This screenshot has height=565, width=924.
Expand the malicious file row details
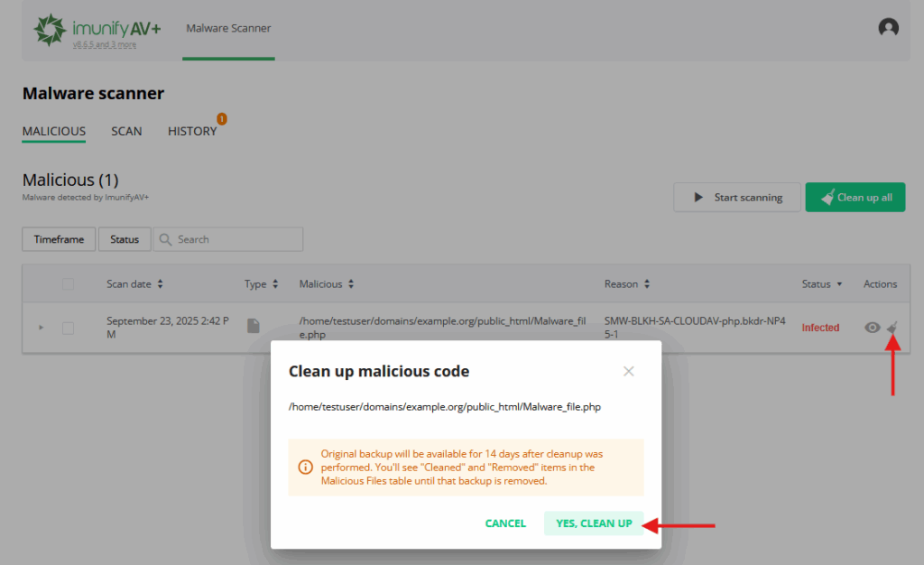coord(41,328)
